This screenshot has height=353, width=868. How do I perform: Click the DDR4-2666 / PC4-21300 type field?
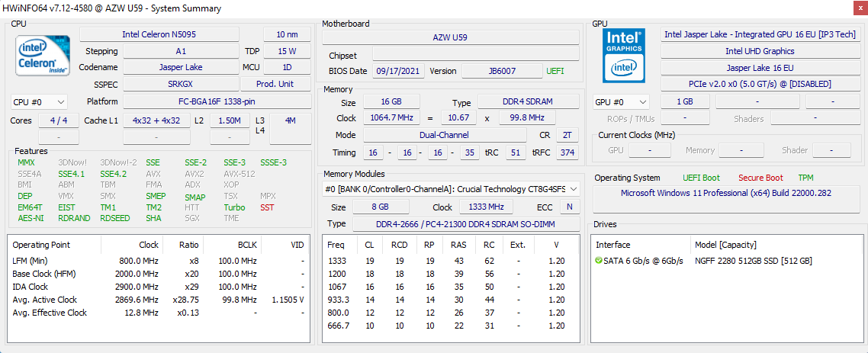click(465, 223)
